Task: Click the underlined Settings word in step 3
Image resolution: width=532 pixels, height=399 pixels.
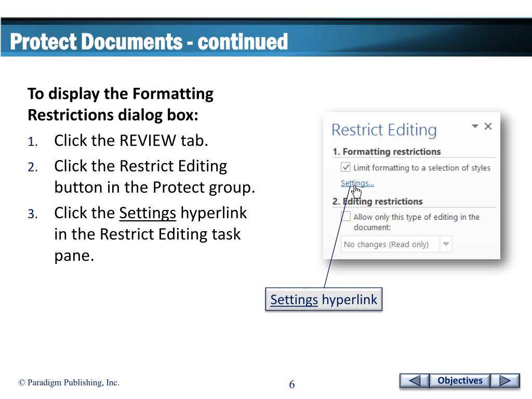Action: (x=147, y=213)
